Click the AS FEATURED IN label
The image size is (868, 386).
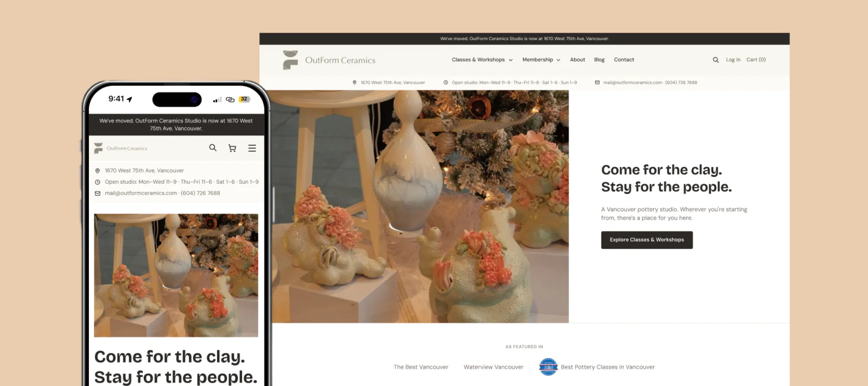point(524,347)
